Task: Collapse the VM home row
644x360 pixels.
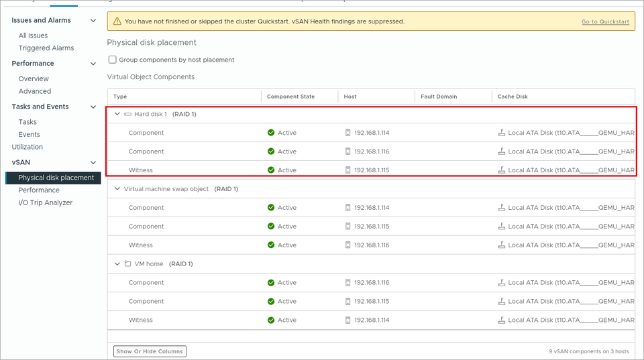Action: pyautogui.click(x=117, y=263)
